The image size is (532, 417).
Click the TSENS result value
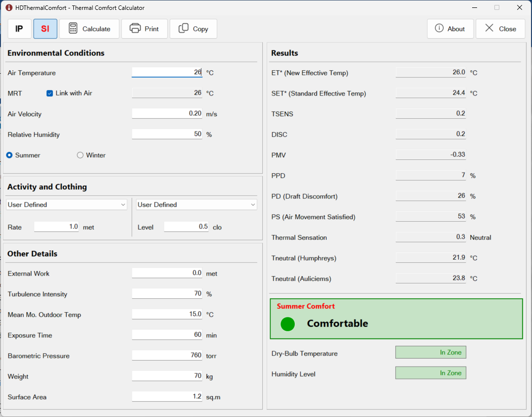click(x=431, y=114)
